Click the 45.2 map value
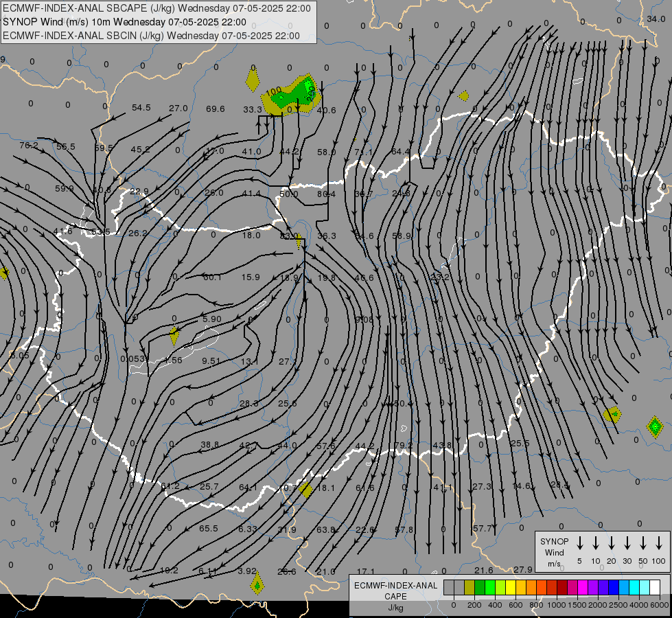 click(x=140, y=150)
